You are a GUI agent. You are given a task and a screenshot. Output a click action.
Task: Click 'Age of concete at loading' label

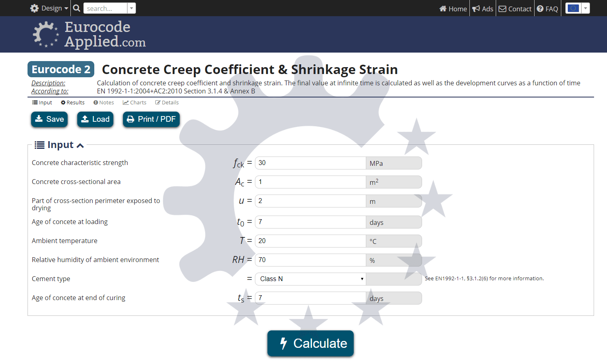(x=70, y=222)
